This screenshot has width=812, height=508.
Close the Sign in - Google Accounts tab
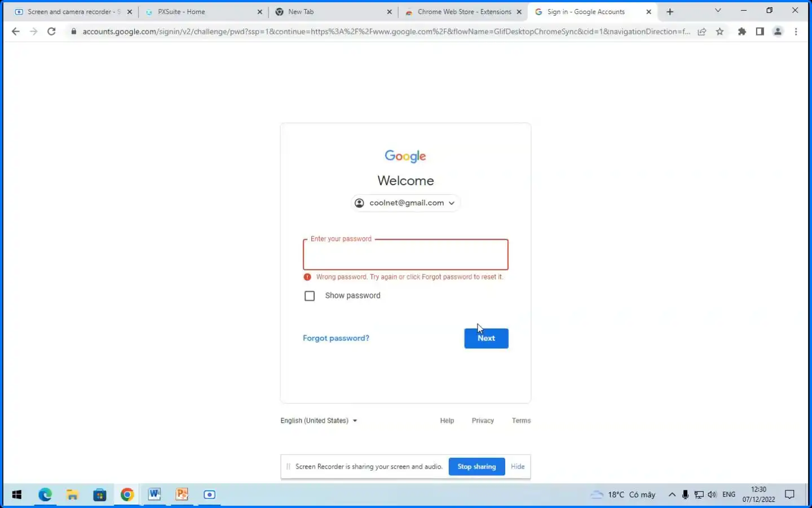coord(649,12)
